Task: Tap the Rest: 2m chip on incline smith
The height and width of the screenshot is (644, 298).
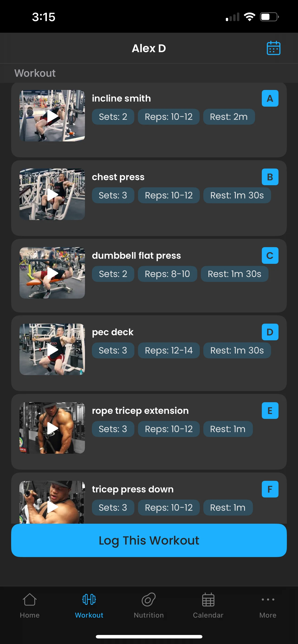Action: 229,117
